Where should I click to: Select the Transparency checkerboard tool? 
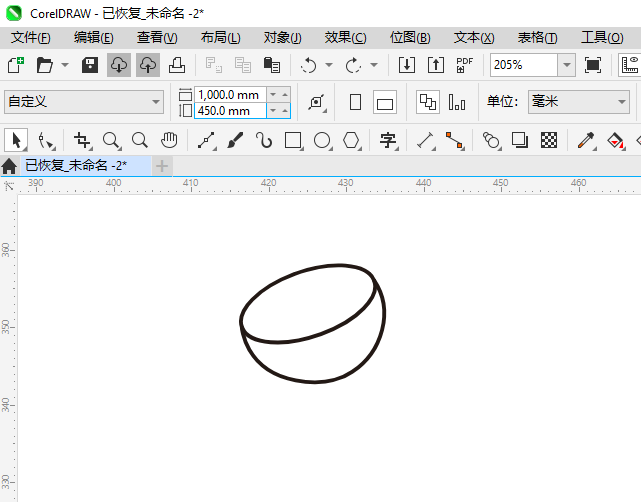[x=549, y=140]
